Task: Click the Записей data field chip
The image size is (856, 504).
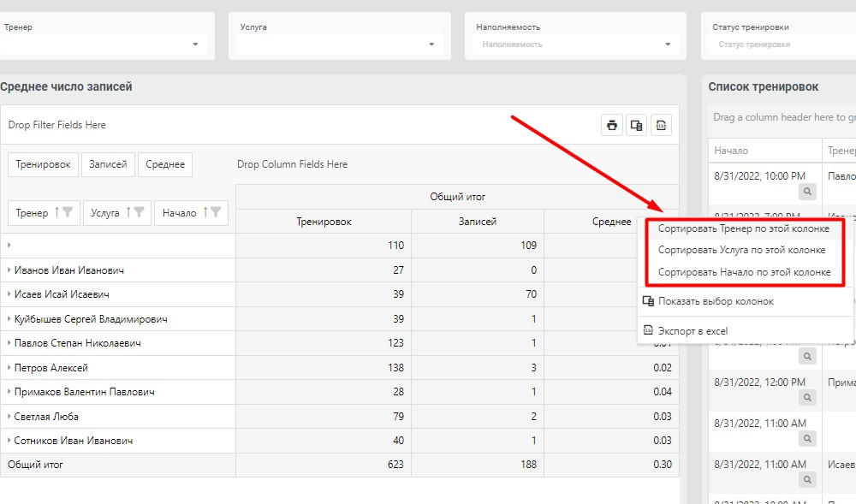Action: pyautogui.click(x=108, y=165)
